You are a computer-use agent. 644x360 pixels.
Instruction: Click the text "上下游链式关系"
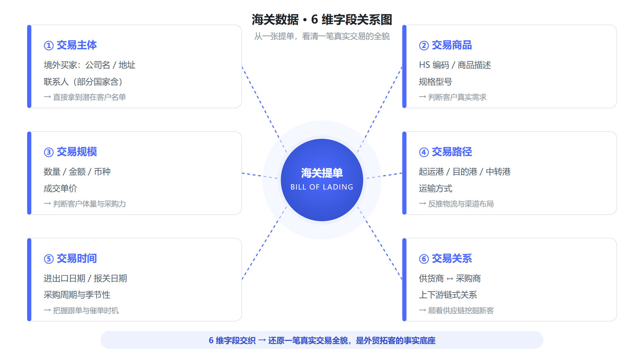[x=448, y=295]
